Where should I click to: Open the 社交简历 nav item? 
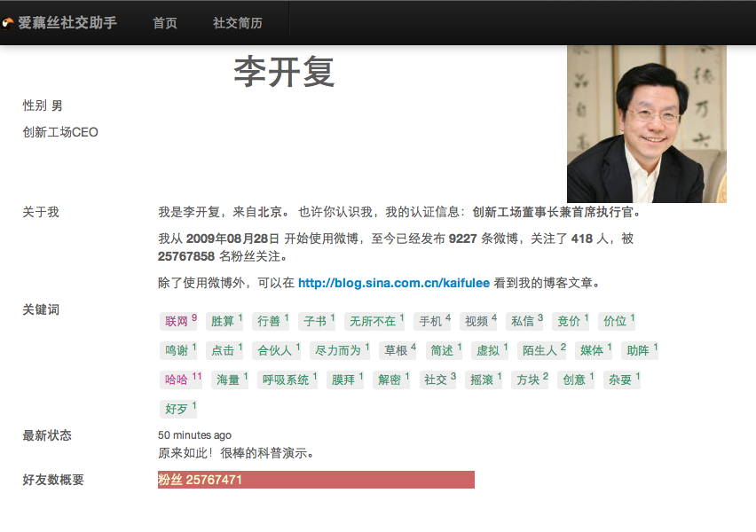coord(238,23)
